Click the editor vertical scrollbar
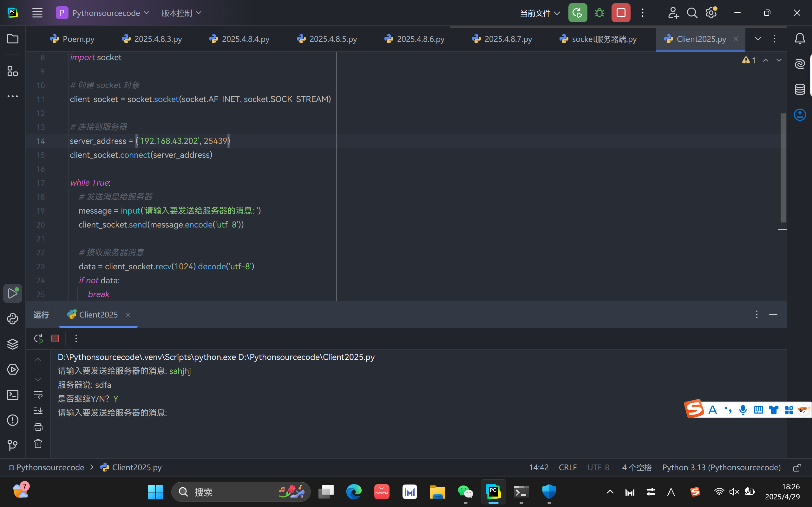812x507 pixels. pos(783,168)
